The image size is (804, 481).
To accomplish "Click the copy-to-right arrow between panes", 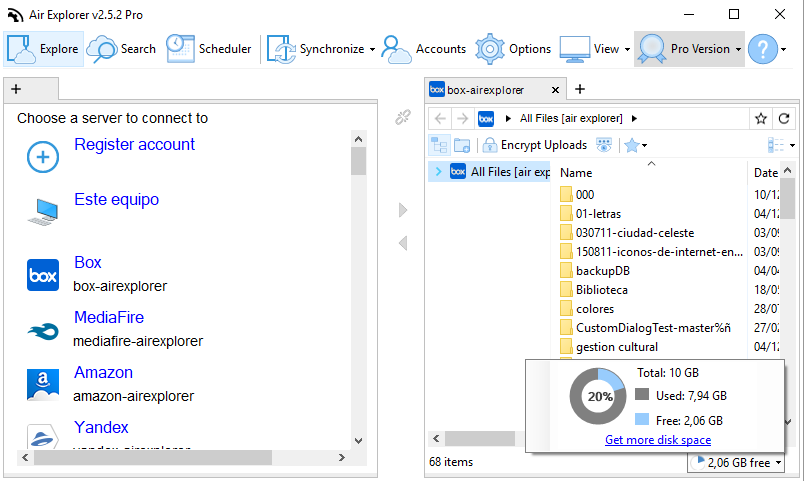I will (x=403, y=210).
